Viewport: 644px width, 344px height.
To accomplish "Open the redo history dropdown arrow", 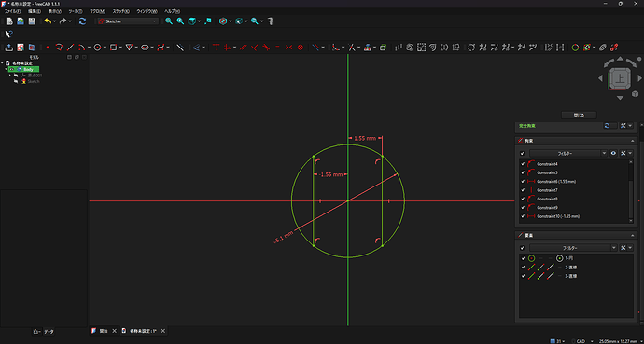I will tap(70, 21).
